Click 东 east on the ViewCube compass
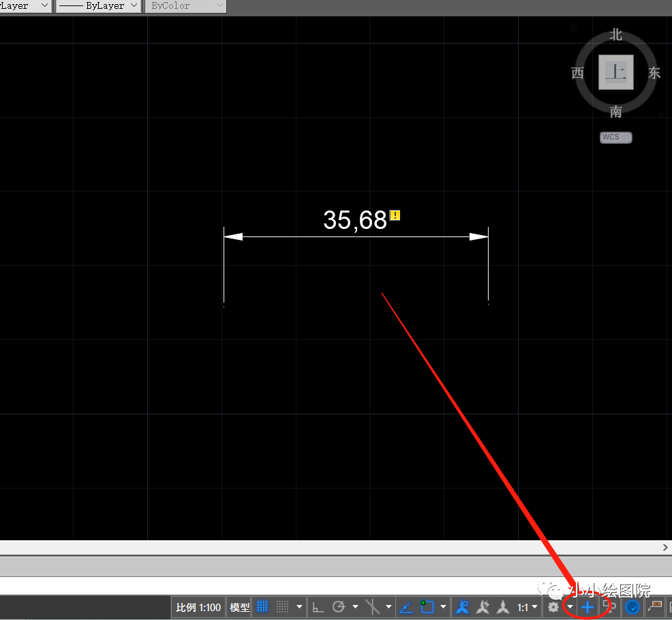This screenshot has height=620, width=672. [x=654, y=73]
